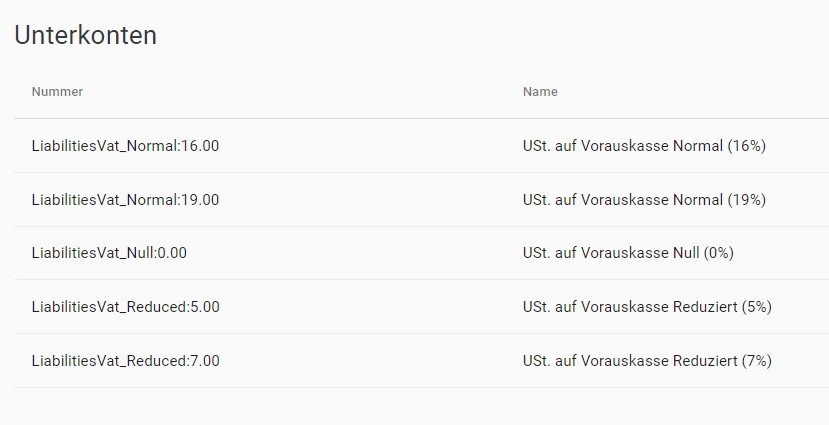Image resolution: width=829 pixels, height=425 pixels.
Task: Click the 0% Null VAT table row
Action: 421,253
